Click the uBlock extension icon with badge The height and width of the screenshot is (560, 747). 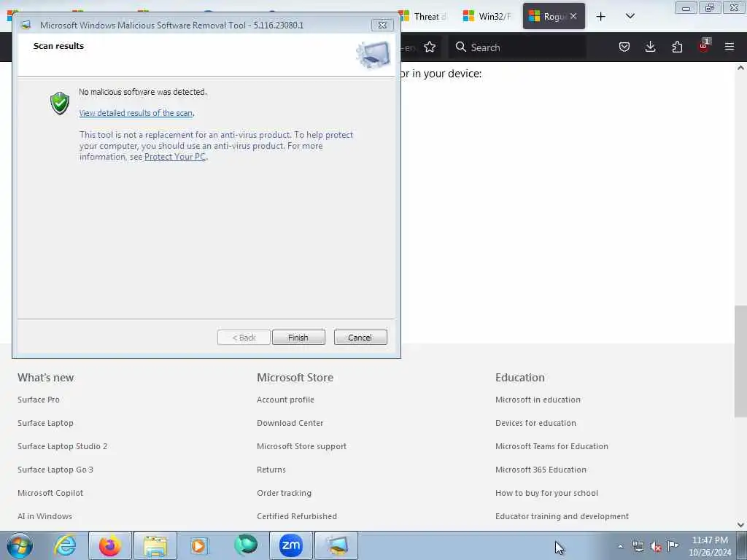[x=704, y=46]
